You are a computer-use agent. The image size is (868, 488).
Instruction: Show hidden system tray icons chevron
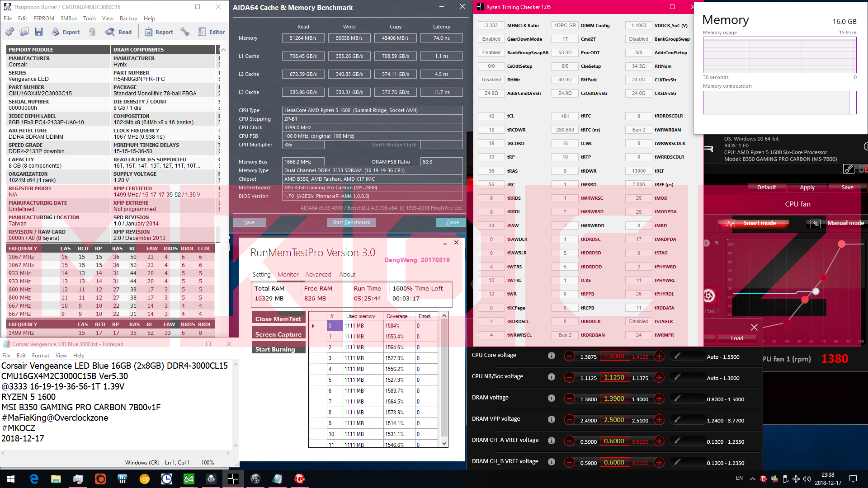coord(752,479)
